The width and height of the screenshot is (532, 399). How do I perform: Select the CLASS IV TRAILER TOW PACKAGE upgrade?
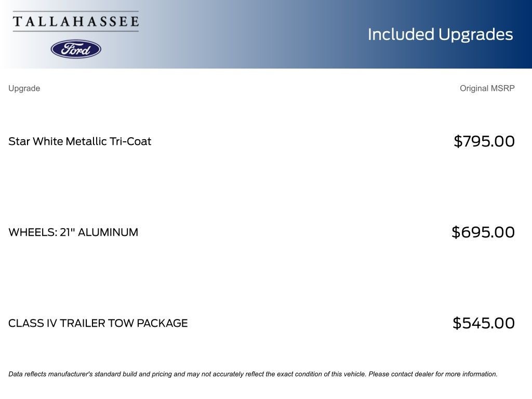click(98, 323)
